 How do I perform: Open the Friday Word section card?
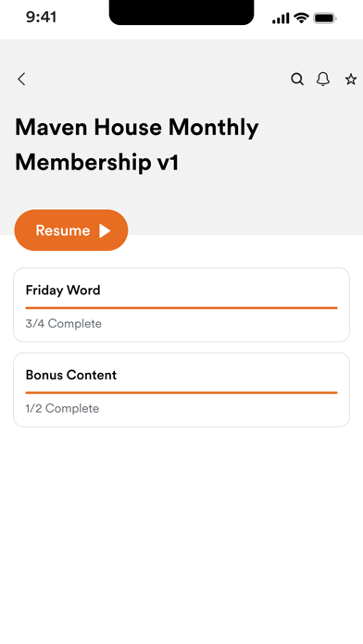click(x=181, y=304)
